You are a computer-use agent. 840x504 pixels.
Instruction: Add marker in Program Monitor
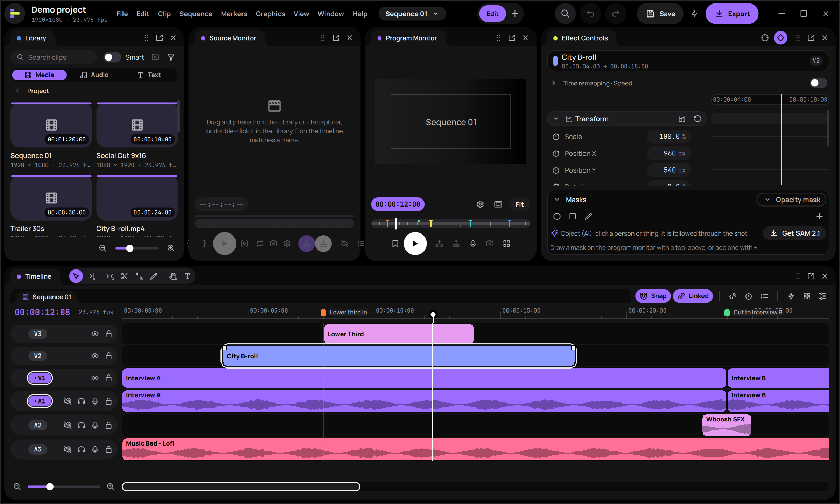coord(395,244)
